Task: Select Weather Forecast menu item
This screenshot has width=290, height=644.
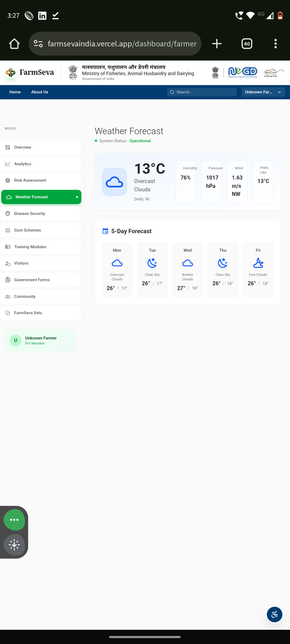Action: tap(41, 197)
